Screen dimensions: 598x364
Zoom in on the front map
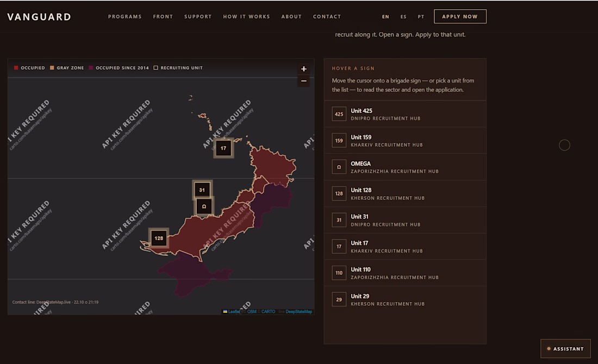coord(303,69)
